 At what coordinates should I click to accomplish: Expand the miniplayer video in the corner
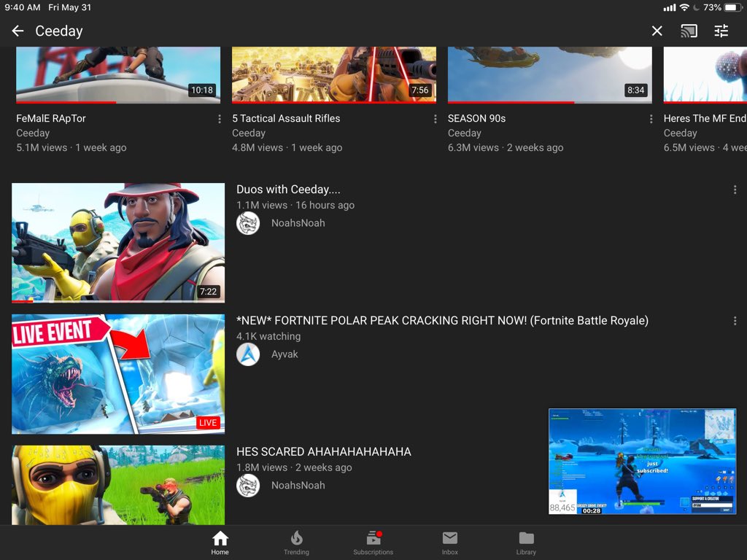(x=642, y=461)
